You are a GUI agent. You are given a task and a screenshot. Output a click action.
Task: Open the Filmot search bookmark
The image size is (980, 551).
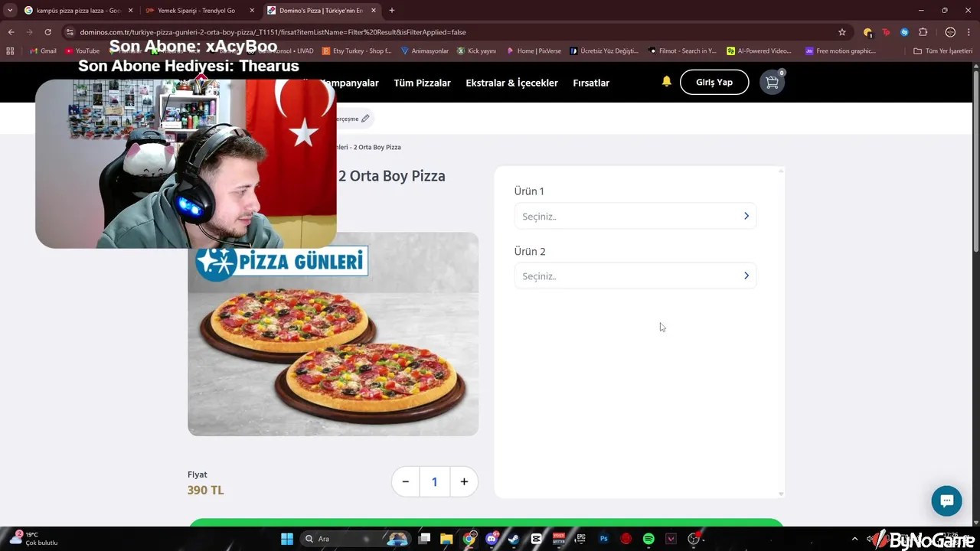point(682,51)
